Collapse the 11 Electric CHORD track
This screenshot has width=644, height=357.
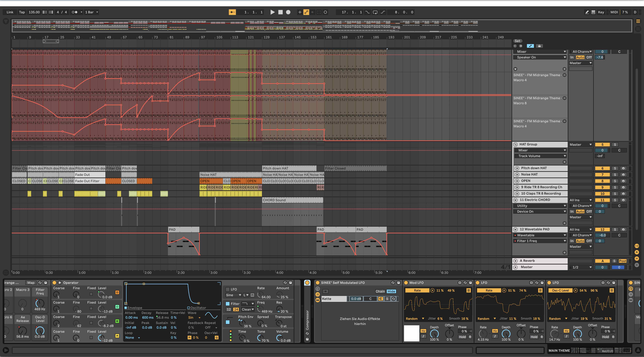(x=515, y=200)
